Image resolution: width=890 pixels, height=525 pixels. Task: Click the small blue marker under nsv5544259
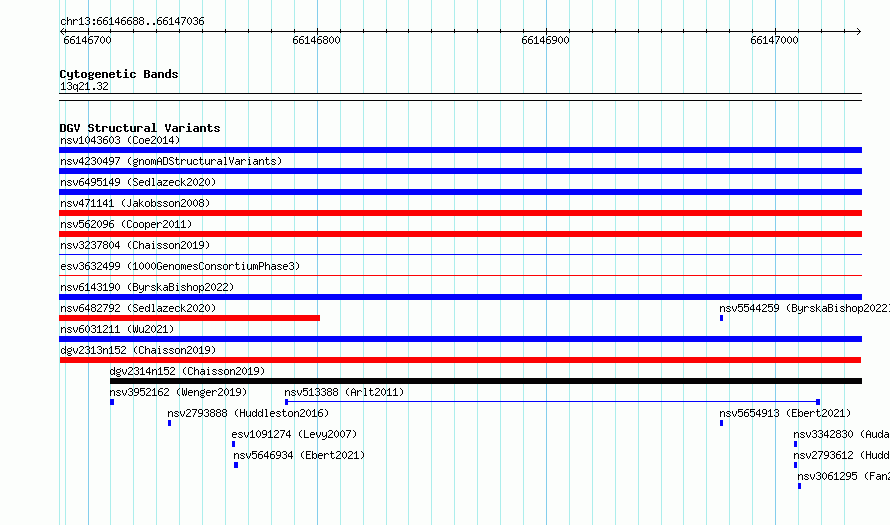721,318
